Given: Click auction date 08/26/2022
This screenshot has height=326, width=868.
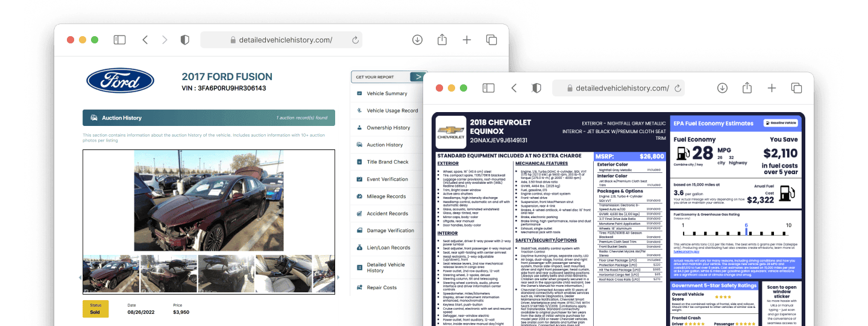Looking at the screenshot, I should point(140,313).
